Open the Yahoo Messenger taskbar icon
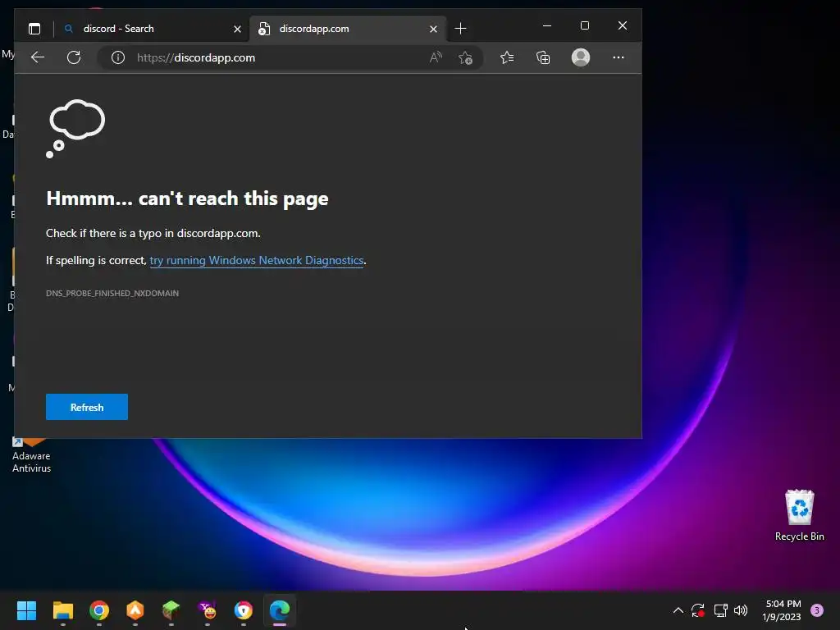 pos(208,610)
